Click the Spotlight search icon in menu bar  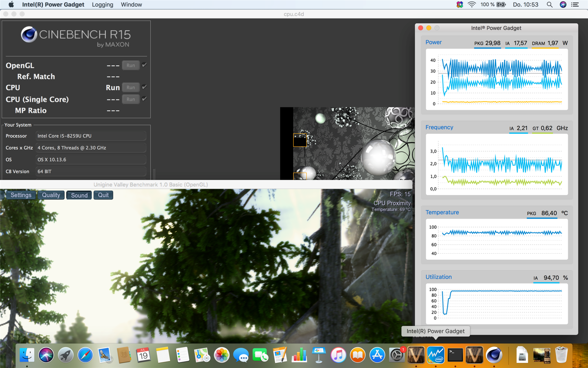(x=549, y=5)
